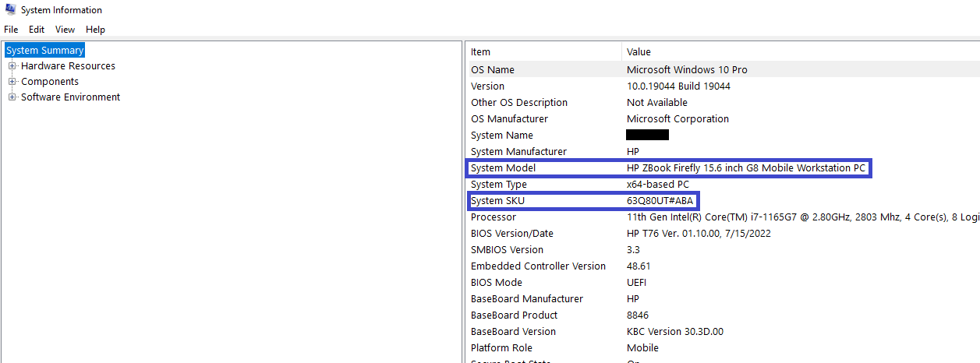Select the System Model row
This screenshot has width=980, height=363.
(x=504, y=168)
